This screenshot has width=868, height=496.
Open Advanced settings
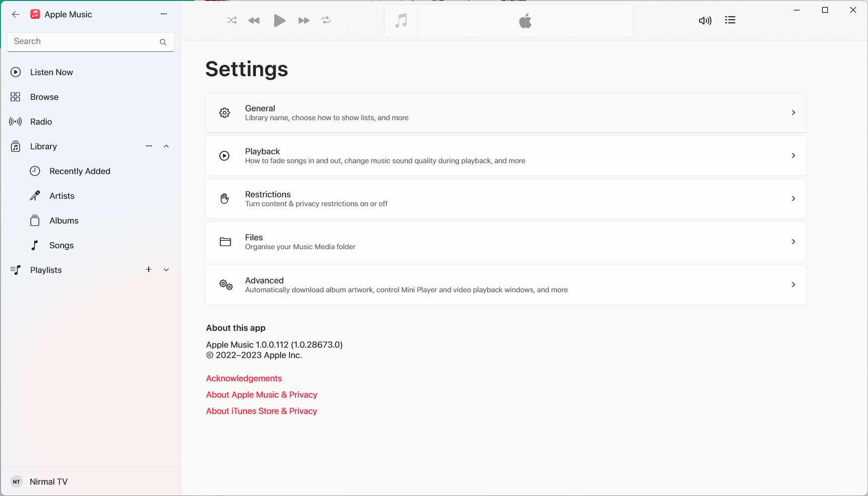click(505, 285)
